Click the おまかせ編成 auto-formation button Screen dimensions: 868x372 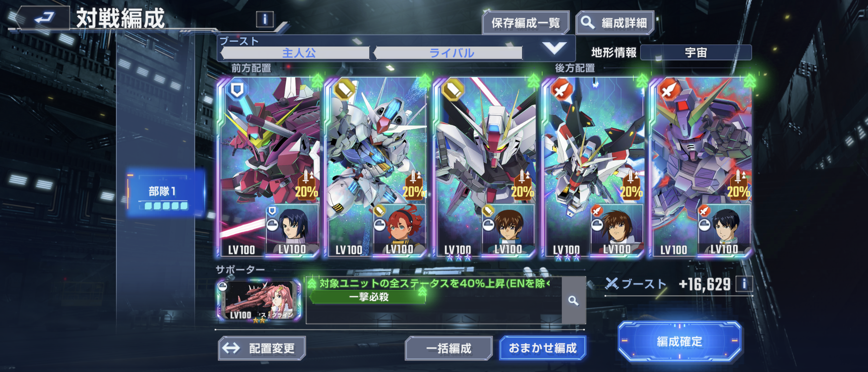pos(542,348)
